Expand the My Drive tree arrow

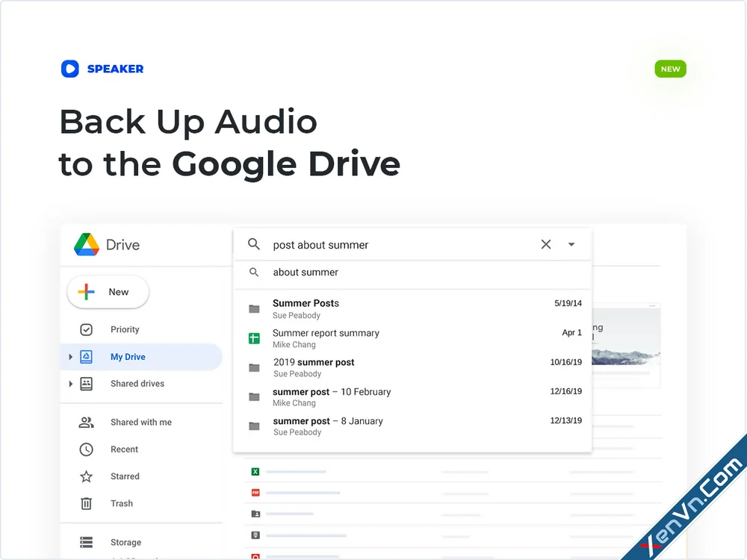pos(70,357)
